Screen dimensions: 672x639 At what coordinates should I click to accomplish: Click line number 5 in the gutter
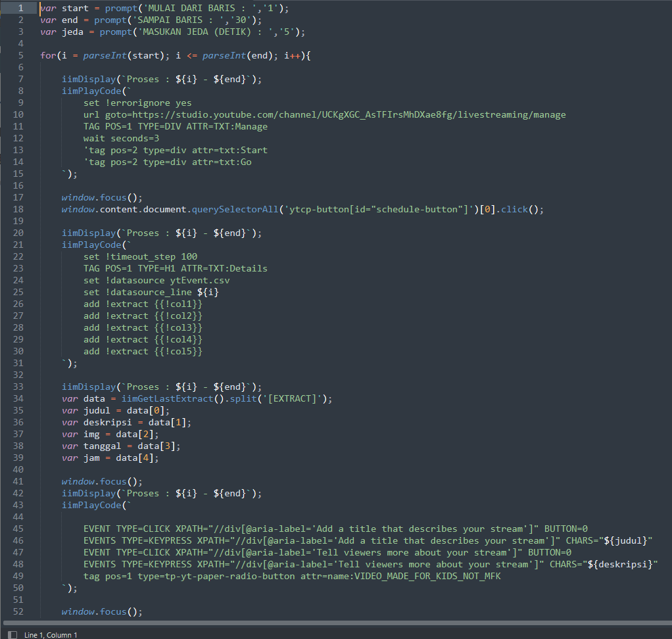20,55
